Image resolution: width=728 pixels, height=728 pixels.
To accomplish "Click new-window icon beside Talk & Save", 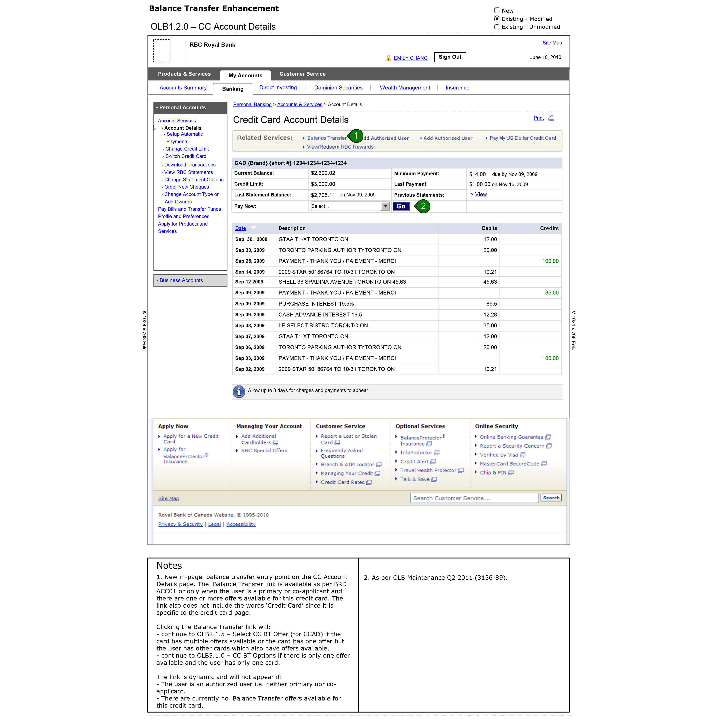I will (434, 479).
